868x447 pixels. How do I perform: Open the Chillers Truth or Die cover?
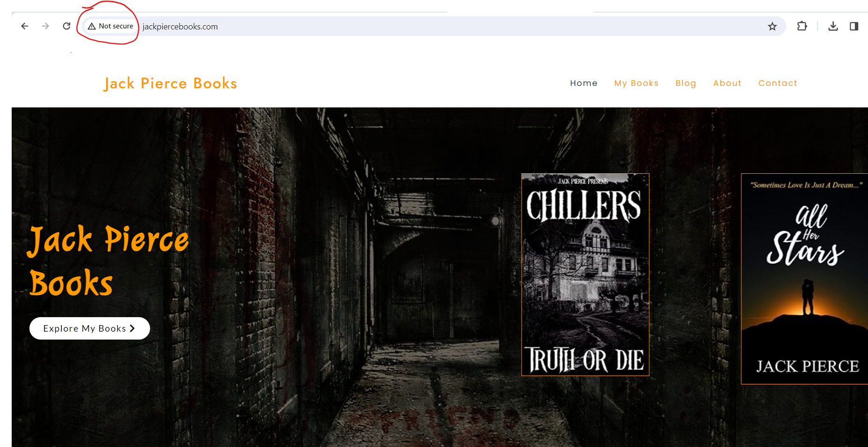tap(585, 275)
